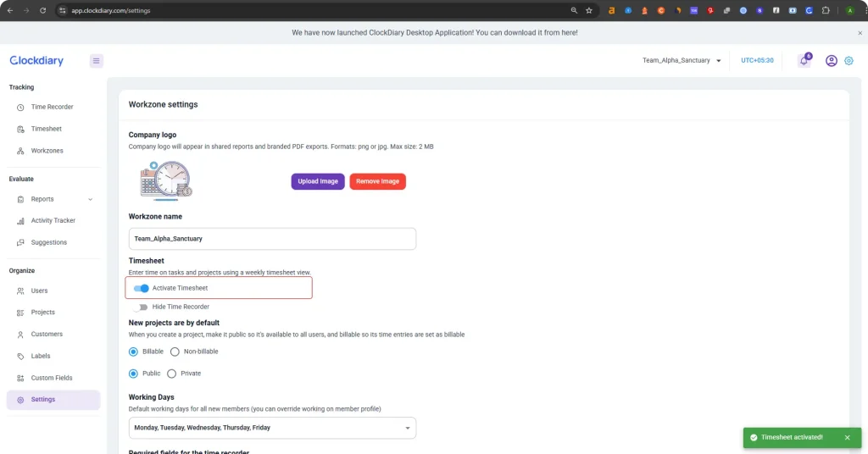Click header settings gear icon
The height and width of the screenshot is (454, 868).
[849, 61]
